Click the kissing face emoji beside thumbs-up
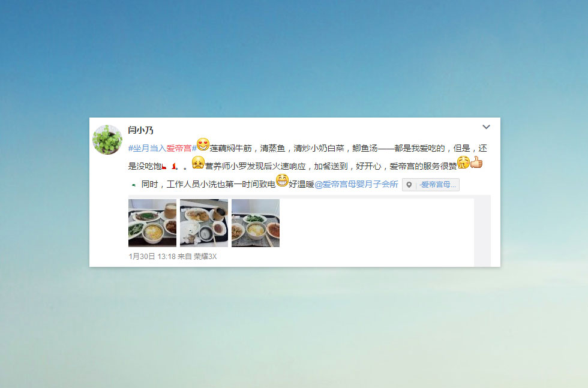The width and height of the screenshot is (588, 388). [463, 163]
